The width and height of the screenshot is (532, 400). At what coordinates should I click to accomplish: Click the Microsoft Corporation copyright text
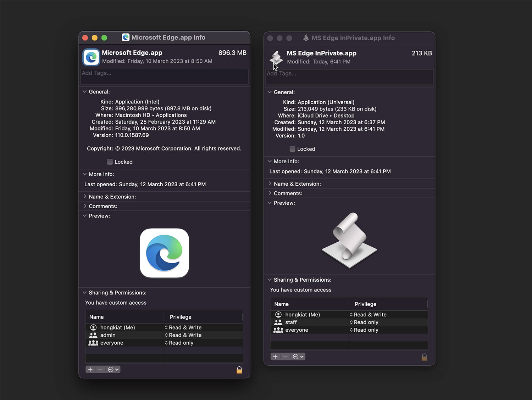coord(178,149)
